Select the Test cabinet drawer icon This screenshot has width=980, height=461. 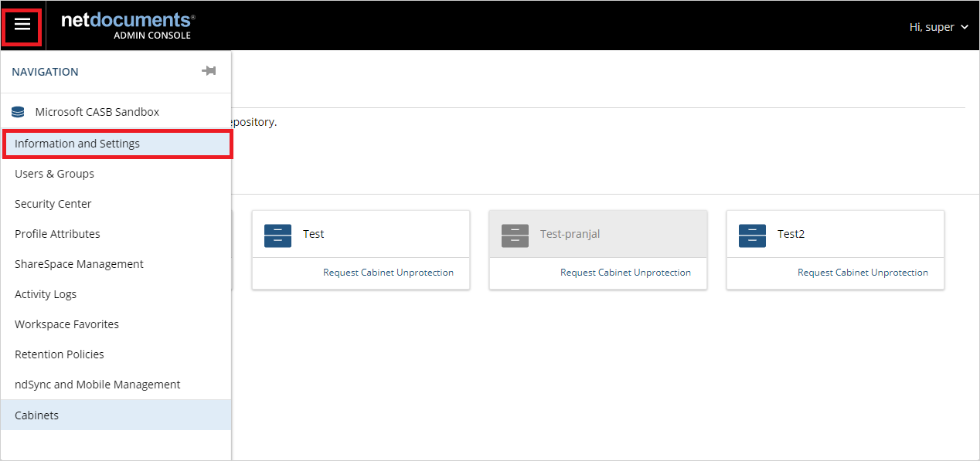(277, 234)
